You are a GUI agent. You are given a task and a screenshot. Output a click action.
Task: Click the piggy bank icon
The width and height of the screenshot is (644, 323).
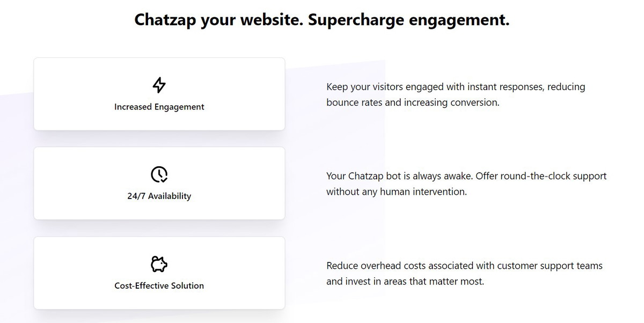(159, 264)
